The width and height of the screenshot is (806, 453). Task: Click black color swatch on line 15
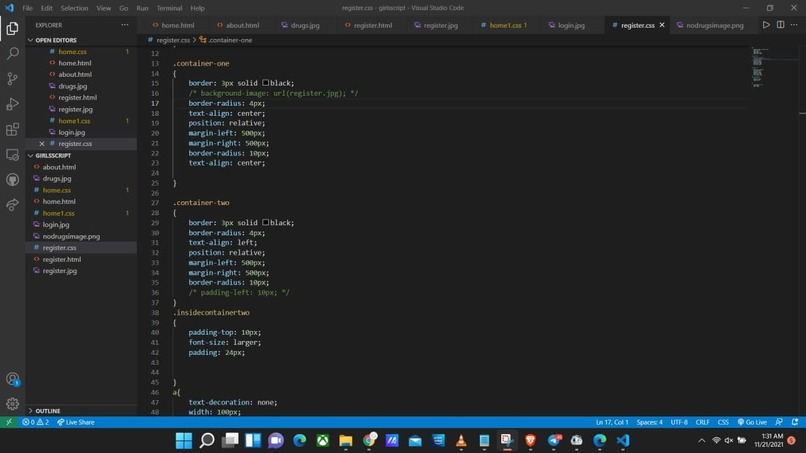pyautogui.click(x=265, y=82)
